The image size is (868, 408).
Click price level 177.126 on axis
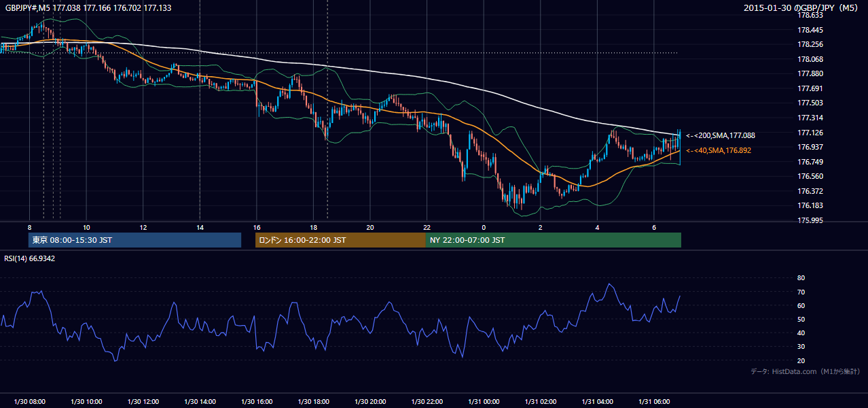pos(810,133)
